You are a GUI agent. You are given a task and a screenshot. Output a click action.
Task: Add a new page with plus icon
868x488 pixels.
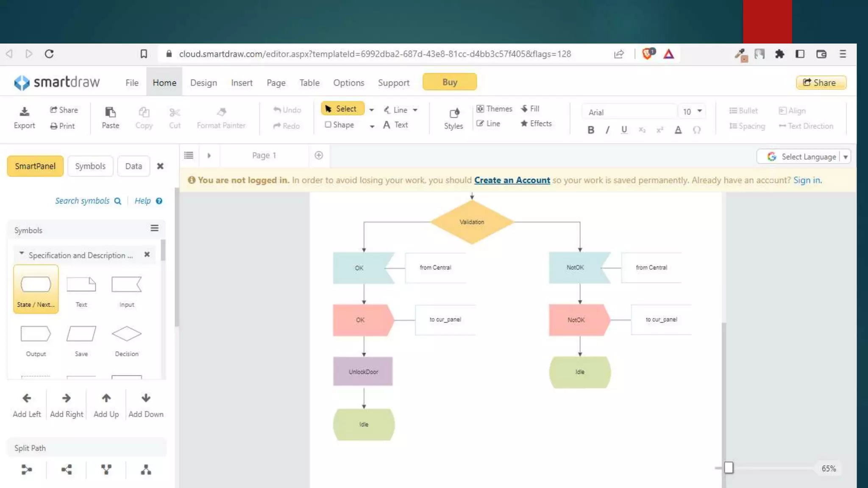pyautogui.click(x=319, y=155)
